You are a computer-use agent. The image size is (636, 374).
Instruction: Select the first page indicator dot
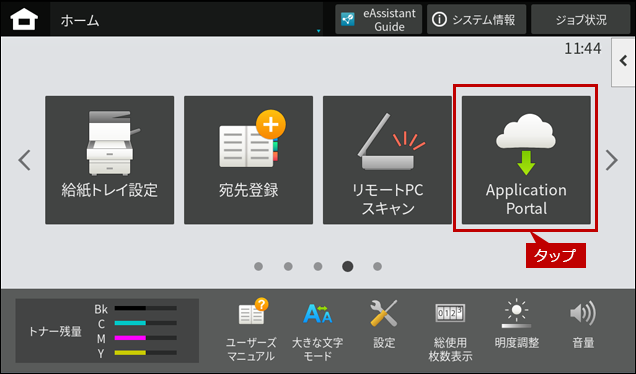258,267
